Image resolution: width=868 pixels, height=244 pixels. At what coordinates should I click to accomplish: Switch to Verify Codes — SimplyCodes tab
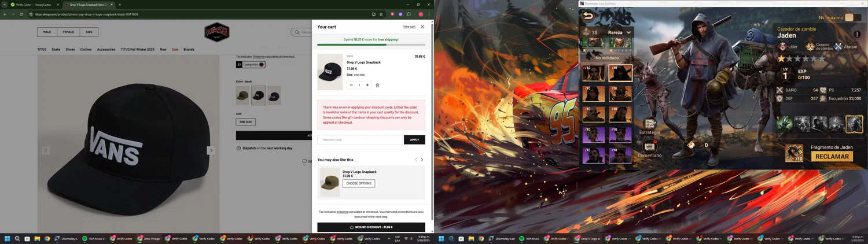click(x=34, y=5)
